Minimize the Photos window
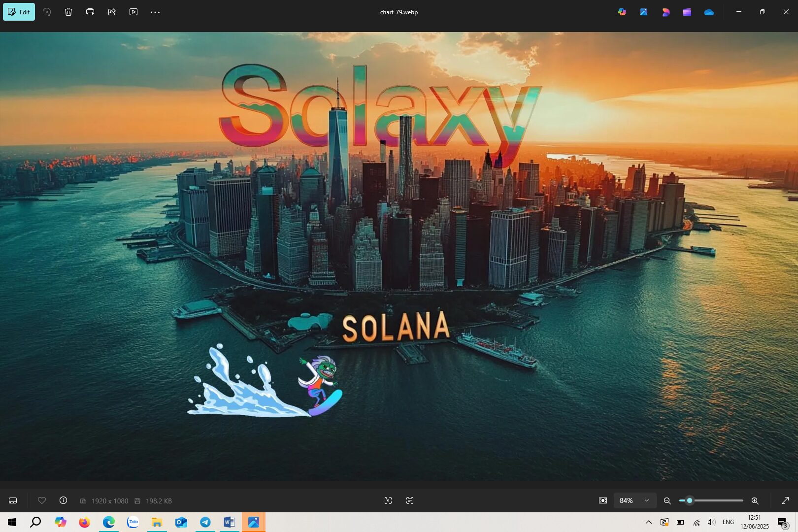Screen dimensions: 798x532 point(739,12)
